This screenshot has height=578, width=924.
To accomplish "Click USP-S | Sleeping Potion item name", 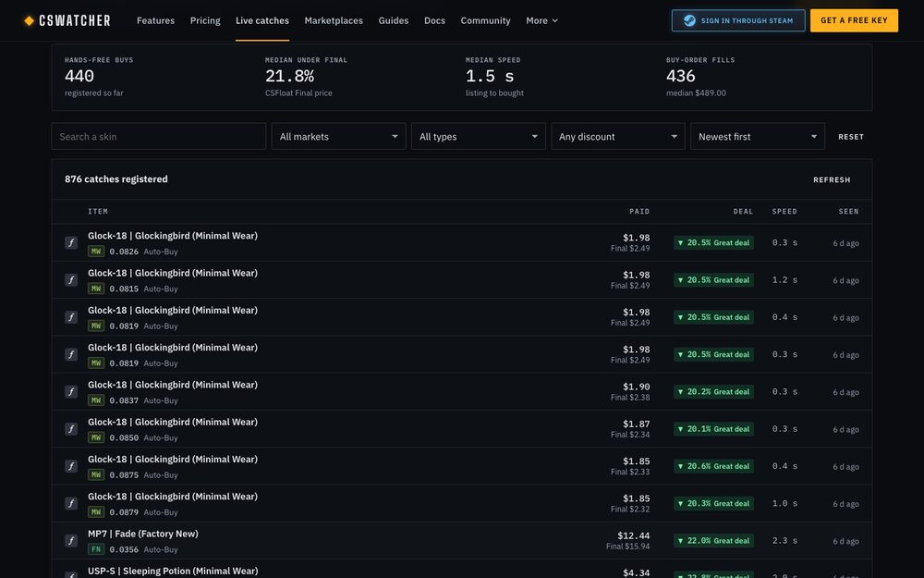I will click(x=173, y=571).
